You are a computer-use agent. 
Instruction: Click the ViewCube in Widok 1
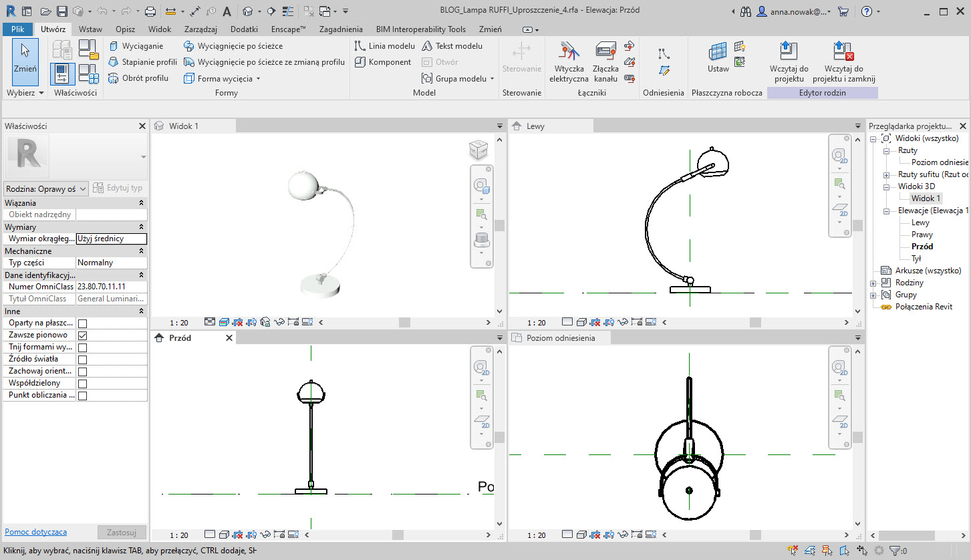[478, 150]
